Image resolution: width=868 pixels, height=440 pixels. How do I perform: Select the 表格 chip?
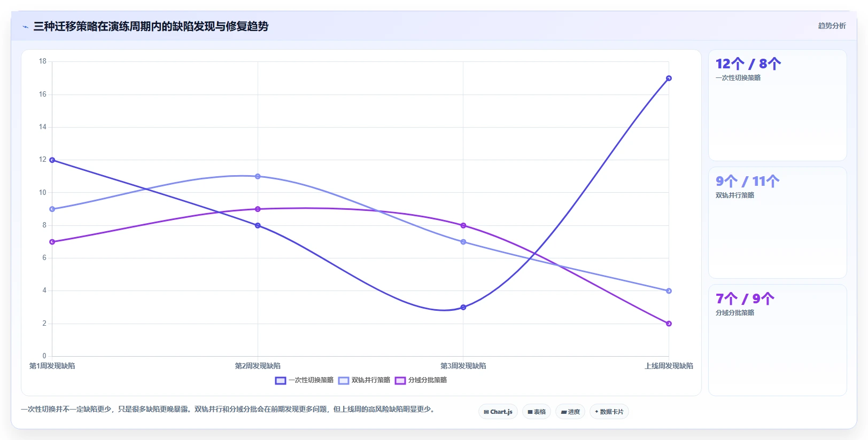point(536,412)
